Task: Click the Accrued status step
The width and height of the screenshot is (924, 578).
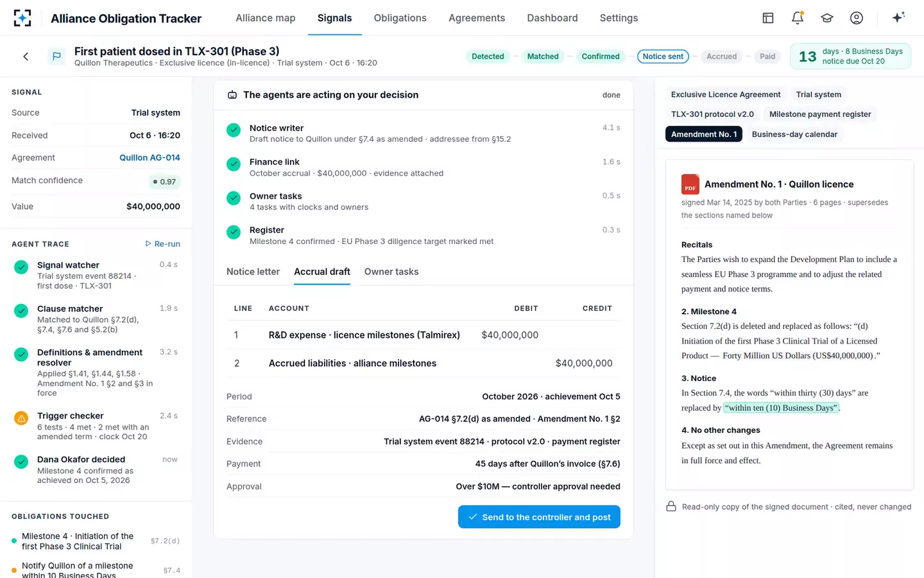Action: point(721,57)
